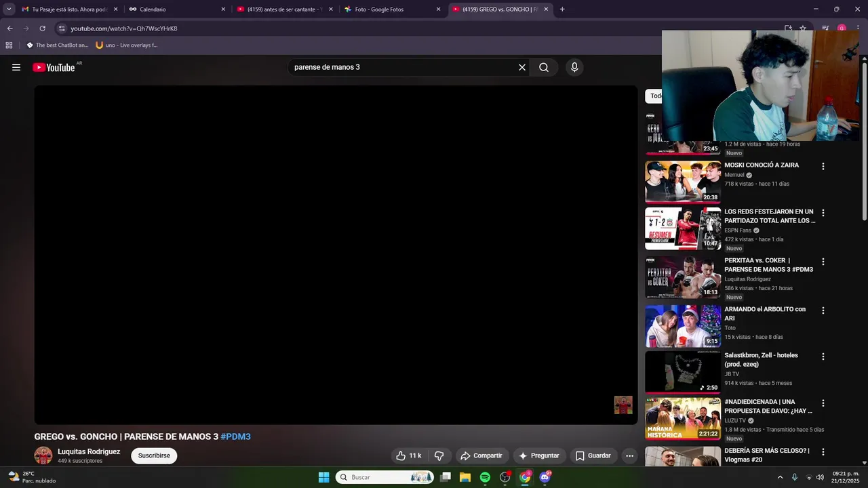Open PERXITAA vs. COKER video thumbnail
Viewport: 868px width, 488px height.
coord(683,277)
